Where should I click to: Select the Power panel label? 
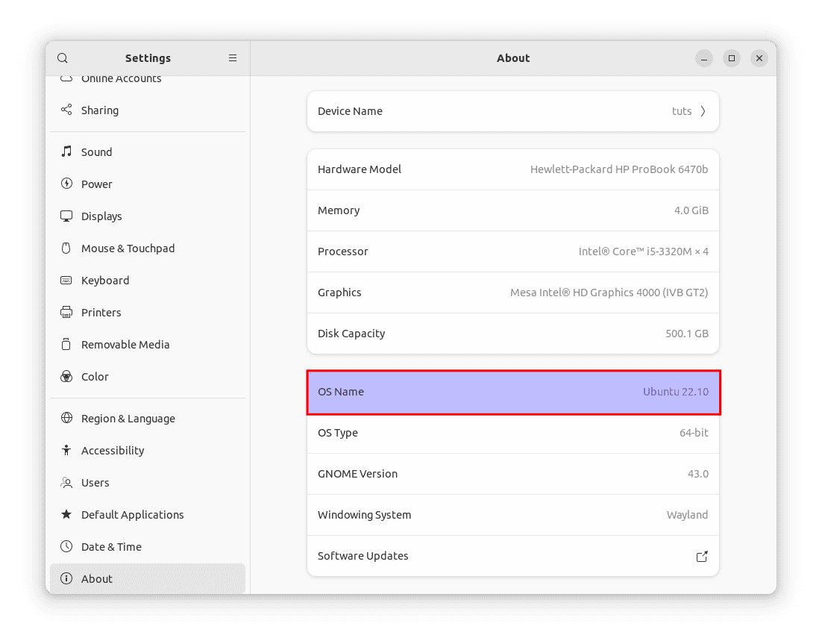pos(96,184)
